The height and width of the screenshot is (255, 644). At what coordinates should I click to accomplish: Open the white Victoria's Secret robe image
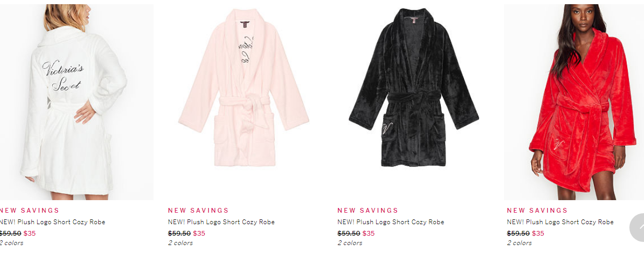coord(77,102)
